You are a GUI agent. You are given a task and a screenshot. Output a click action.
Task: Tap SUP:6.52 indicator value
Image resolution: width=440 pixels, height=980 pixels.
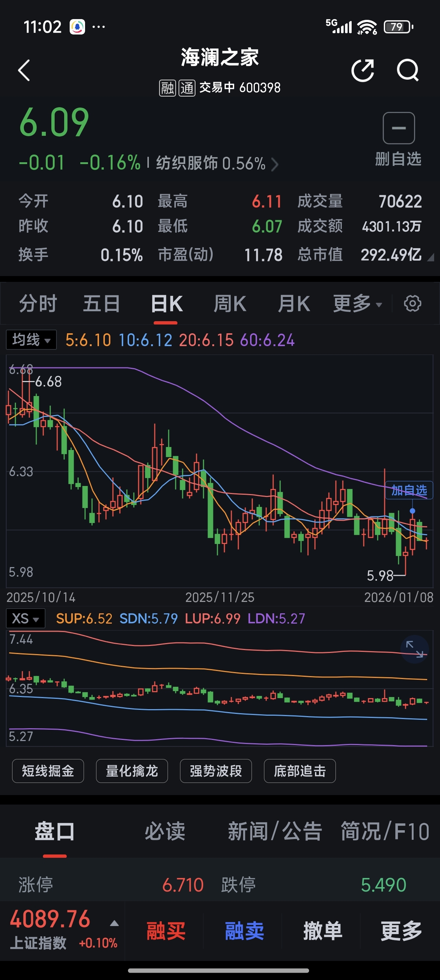point(84,618)
